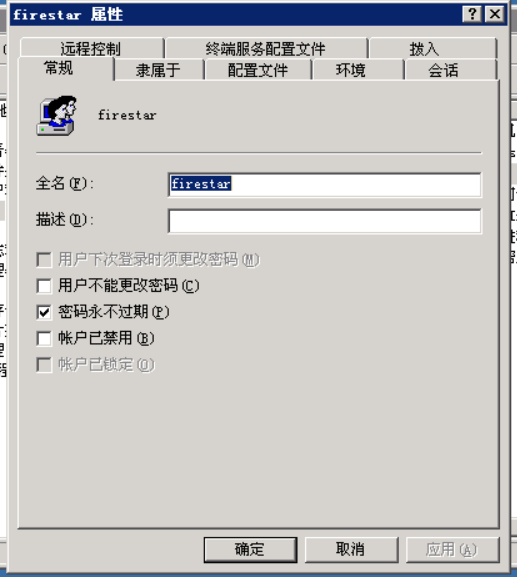Image resolution: width=517 pixels, height=577 pixels.
Task: Switch to the 远程控制 tab
Action: click(92, 48)
